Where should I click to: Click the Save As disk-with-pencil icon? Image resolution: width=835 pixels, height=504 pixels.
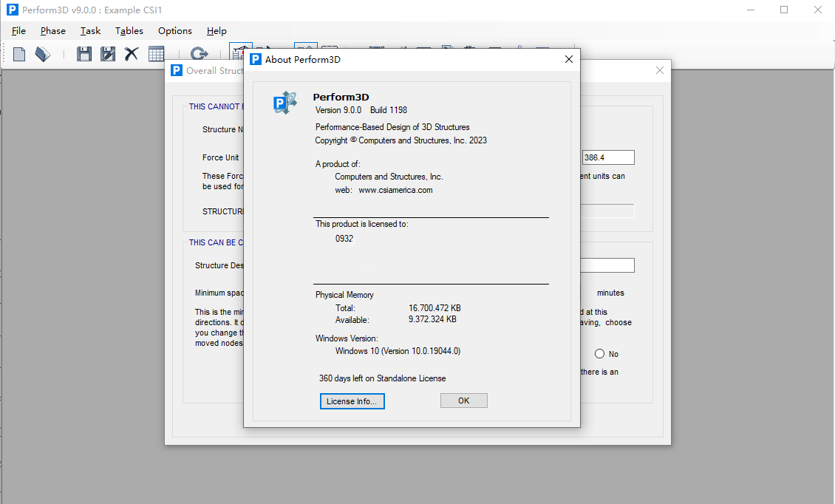tap(108, 54)
